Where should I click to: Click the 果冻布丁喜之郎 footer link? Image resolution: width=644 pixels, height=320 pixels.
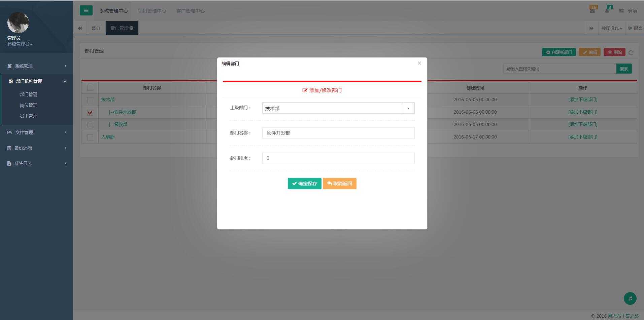pyautogui.click(x=623, y=316)
